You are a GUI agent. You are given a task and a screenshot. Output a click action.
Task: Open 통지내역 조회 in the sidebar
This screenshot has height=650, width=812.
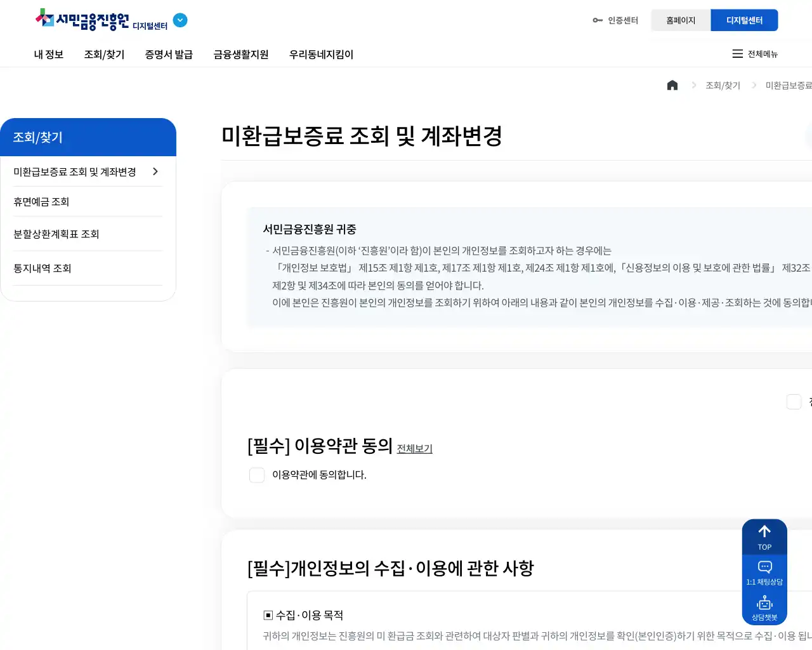(x=43, y=269)
